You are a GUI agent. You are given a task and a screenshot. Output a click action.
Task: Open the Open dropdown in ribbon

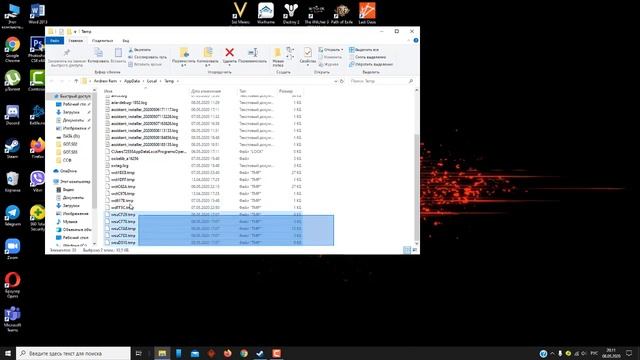click(x=331, y=50)
